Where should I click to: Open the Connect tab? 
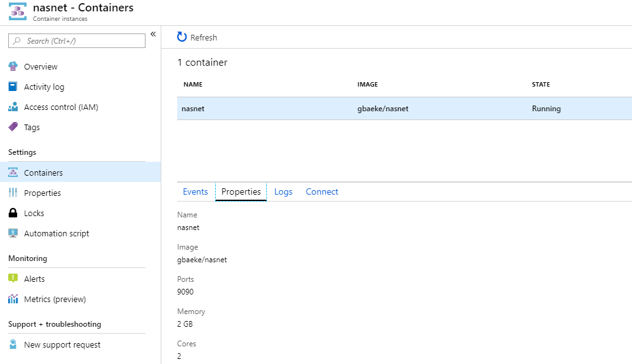[321, 191]
